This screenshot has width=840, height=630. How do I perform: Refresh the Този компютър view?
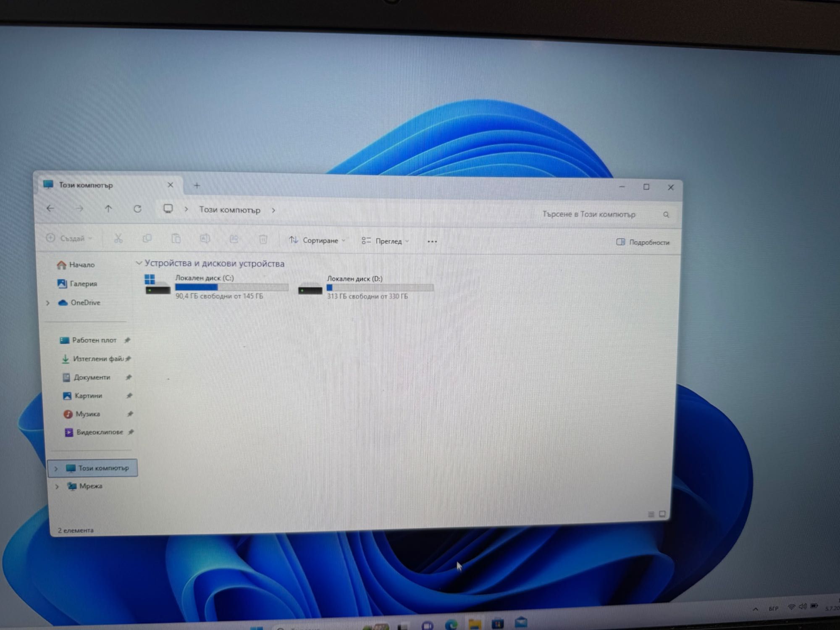[137, 209]
